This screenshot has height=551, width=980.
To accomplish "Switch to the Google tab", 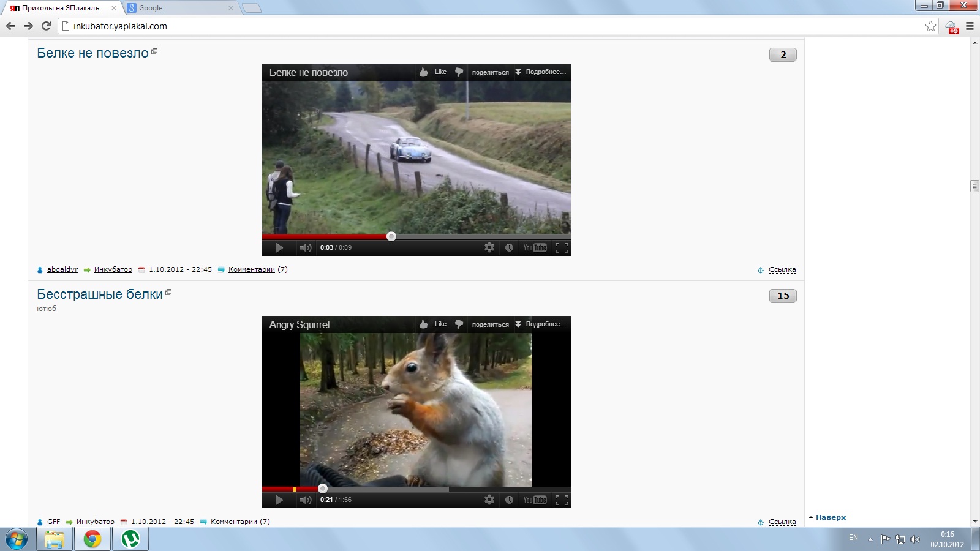I will (x=181, y=8).
